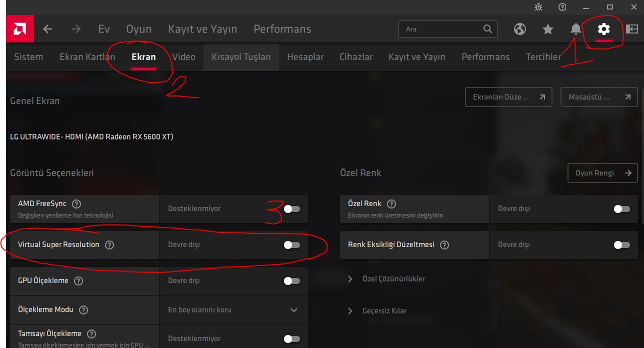
Task: Enable GPU Ölçekleme switch
Action: (x=292, y=281)
